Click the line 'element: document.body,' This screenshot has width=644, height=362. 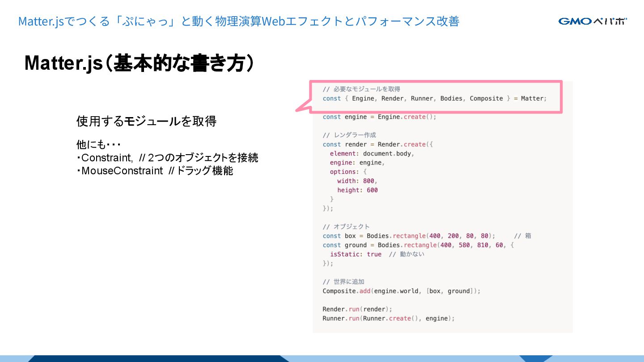pos(372,153)
